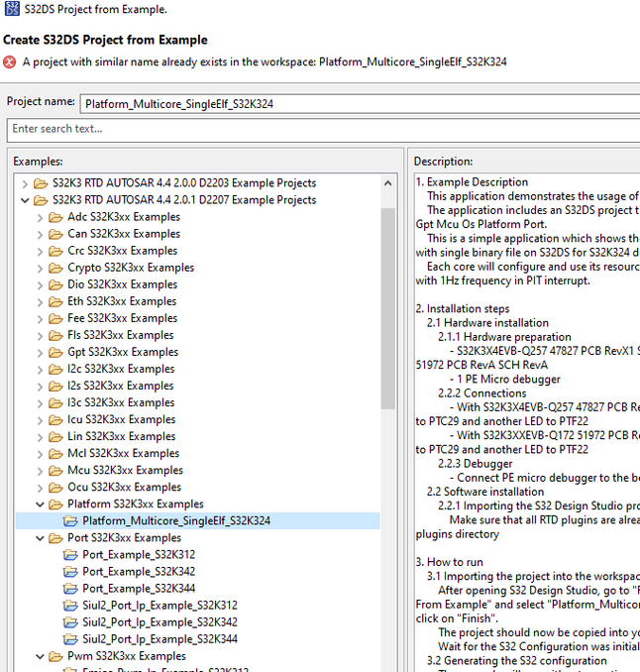This screenshot has height=672, width=640.
Task: Expand the Fee S32K3xx Examples folder
Action: [40, 319]
